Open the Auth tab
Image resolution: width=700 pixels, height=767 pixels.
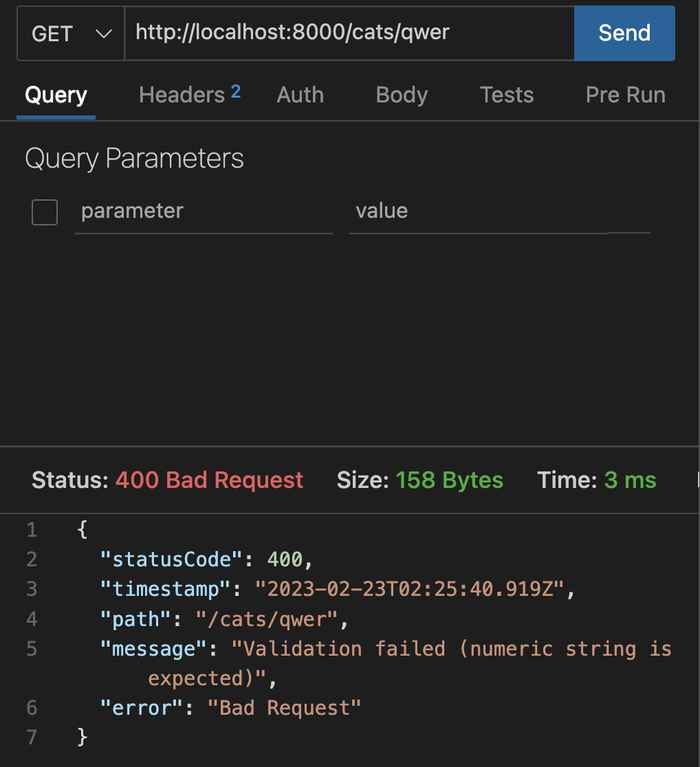[300, 95]
